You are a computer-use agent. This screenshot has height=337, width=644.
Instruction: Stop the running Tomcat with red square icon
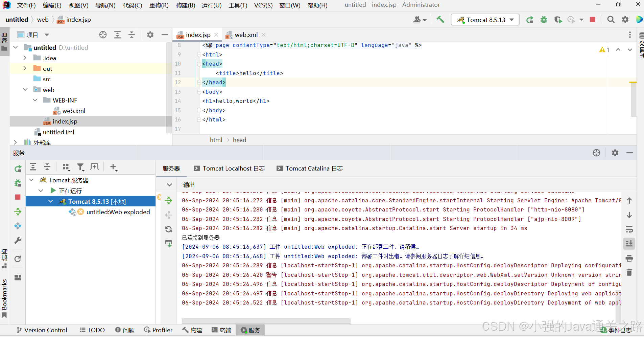pyautogui.click(x=592, y=20)
